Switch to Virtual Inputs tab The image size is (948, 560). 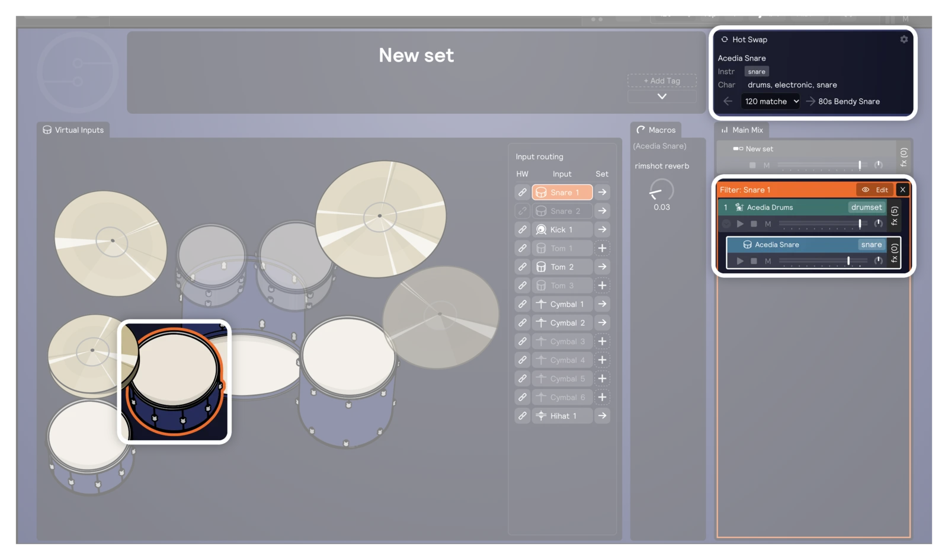pyautogui.click(x=73, y=130)
